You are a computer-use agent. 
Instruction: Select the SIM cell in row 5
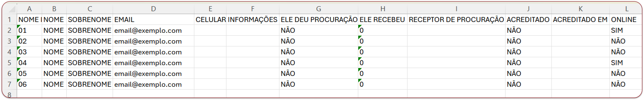(x=617, y=63)
